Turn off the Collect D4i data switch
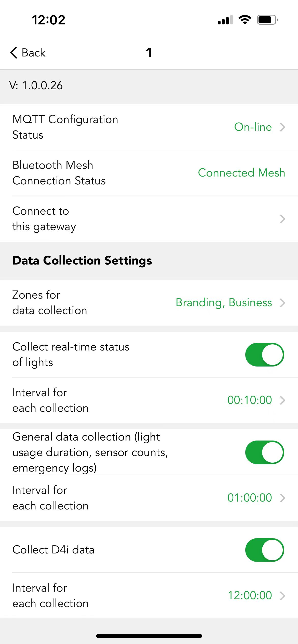Viewport: 298px width, 644px height. pyautogui.click(x=265, y=550)
